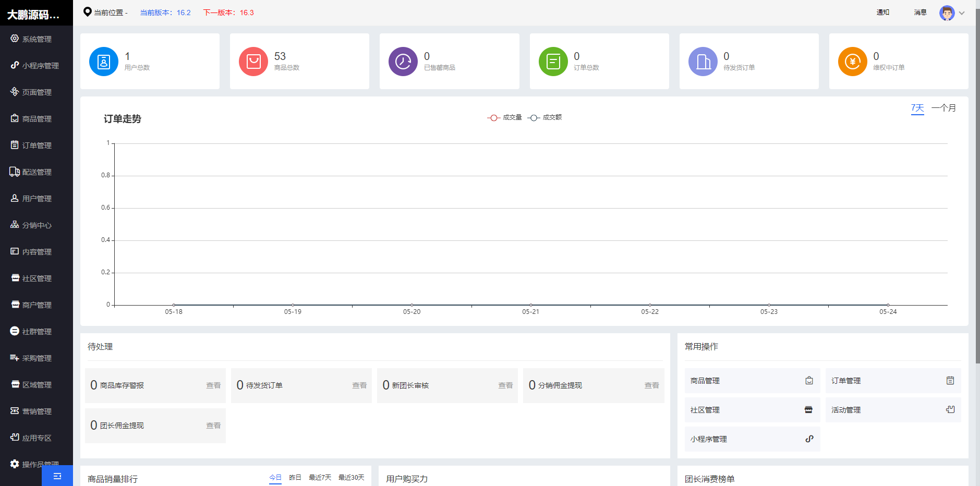
Task: Open 应用专区 via its sidebar icon
Action: coord(14,438)
